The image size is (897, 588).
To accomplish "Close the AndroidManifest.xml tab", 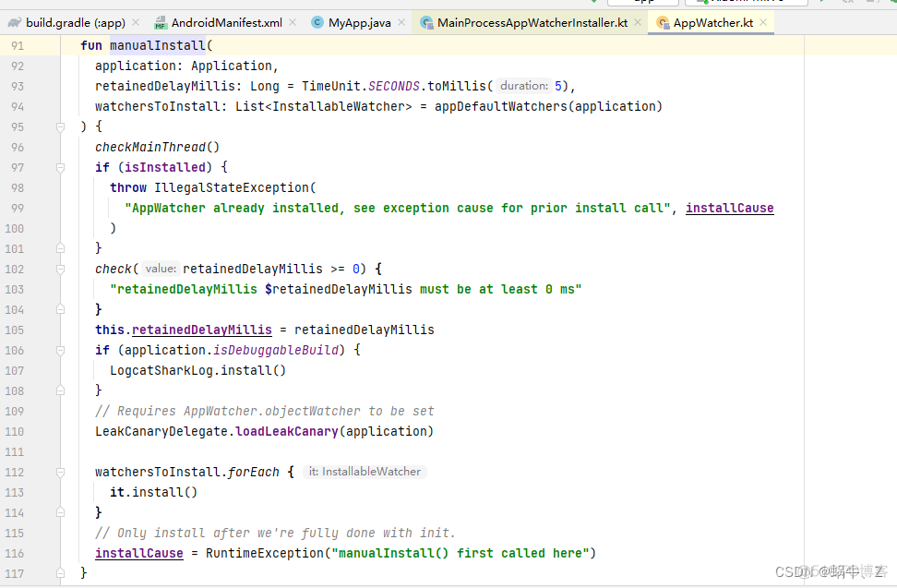I will point(293,22).
